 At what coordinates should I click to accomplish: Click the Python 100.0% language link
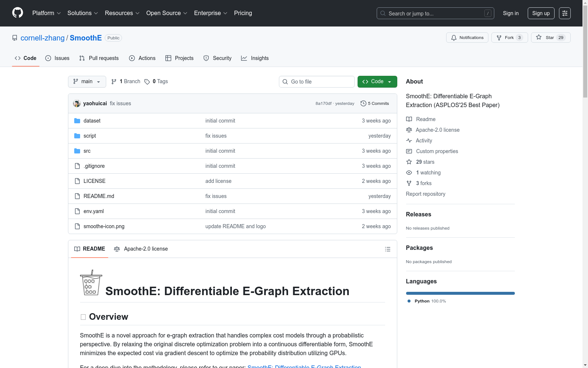click(427, 301)
